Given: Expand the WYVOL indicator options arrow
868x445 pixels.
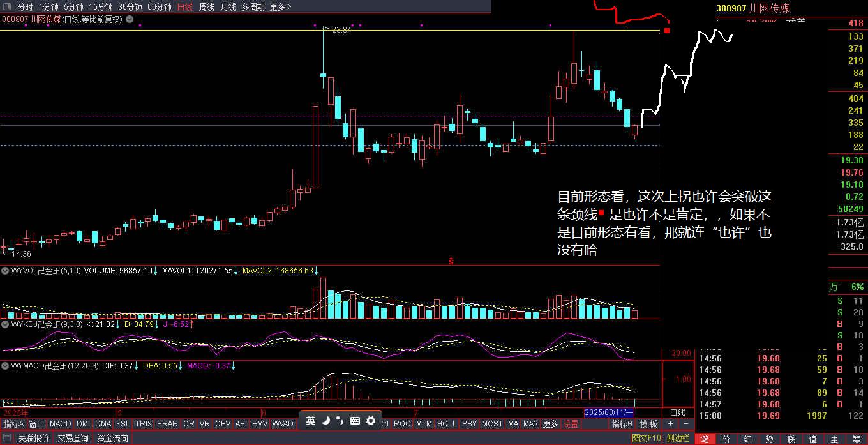Looking at the screenshot, I should click(6, 270).
